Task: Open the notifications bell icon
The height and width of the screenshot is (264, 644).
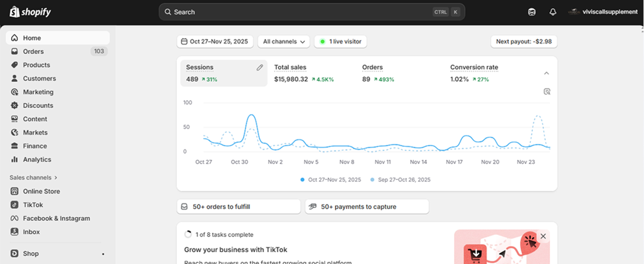Action: [x=553, y=12]
